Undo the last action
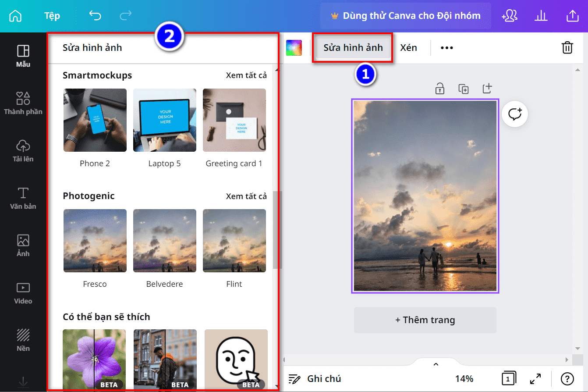Screen dimensions: 588x392 point(95,16)
